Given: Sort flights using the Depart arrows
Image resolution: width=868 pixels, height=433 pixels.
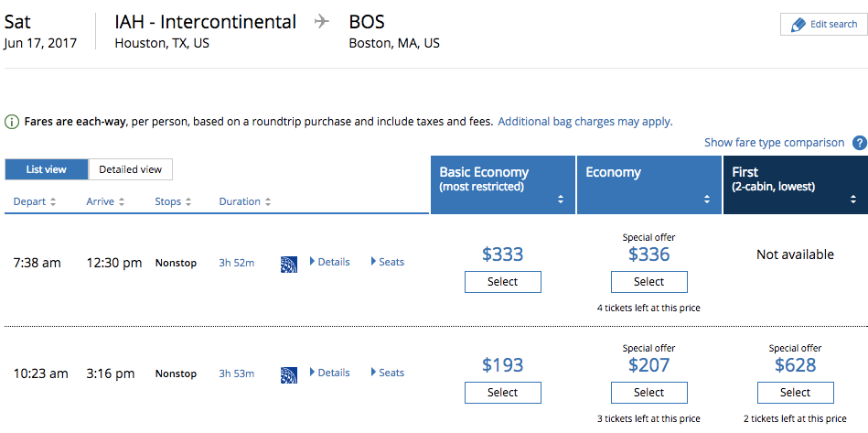Looking at the screenshot, I should [53, 202].
